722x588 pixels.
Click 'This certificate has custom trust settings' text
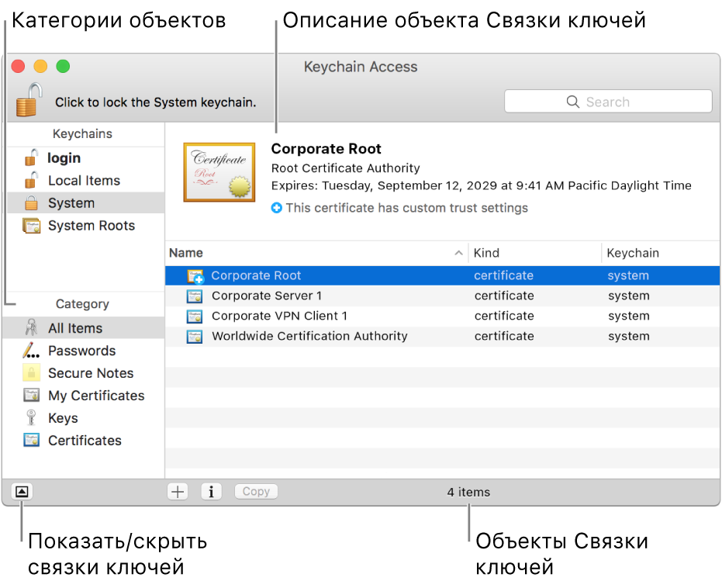coord(406,208)
